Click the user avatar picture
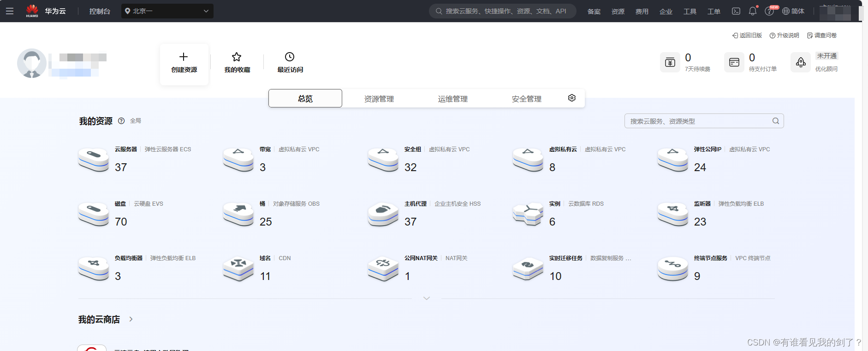 tap(32, 63)
